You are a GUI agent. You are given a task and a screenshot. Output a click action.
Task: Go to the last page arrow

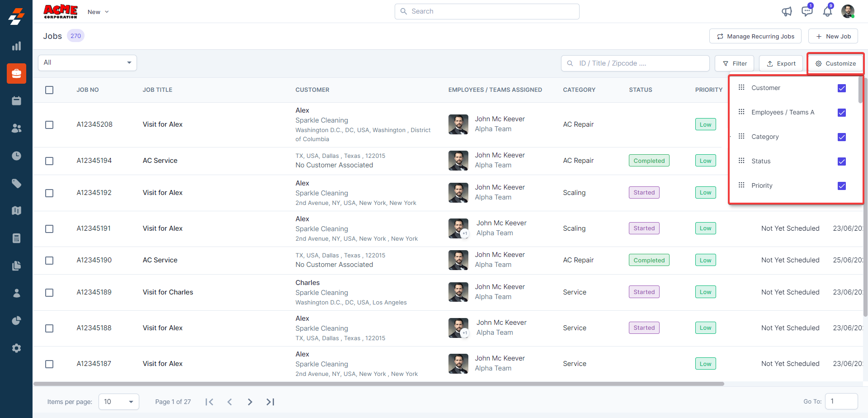pyautogui.click(x=270, y=402)
